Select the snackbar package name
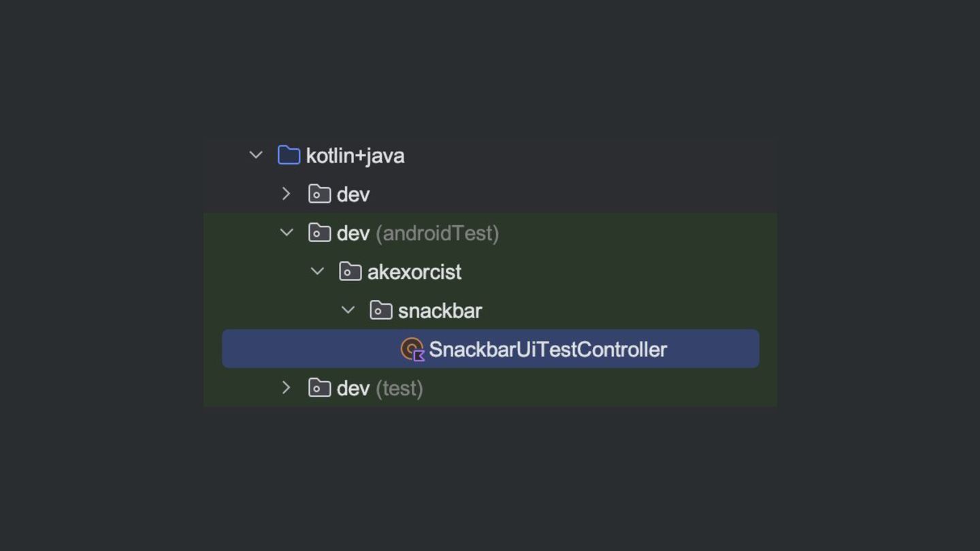Image resolution: width=980 pixels, height=551 pixels. pyautogui.click(x=440, y=311)
